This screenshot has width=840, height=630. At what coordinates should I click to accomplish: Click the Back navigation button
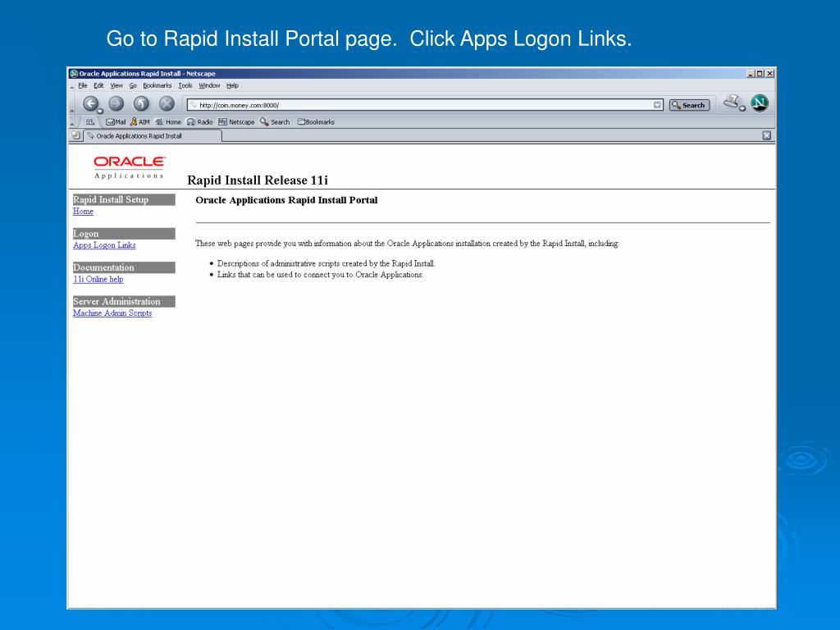(x=90, y=103)
